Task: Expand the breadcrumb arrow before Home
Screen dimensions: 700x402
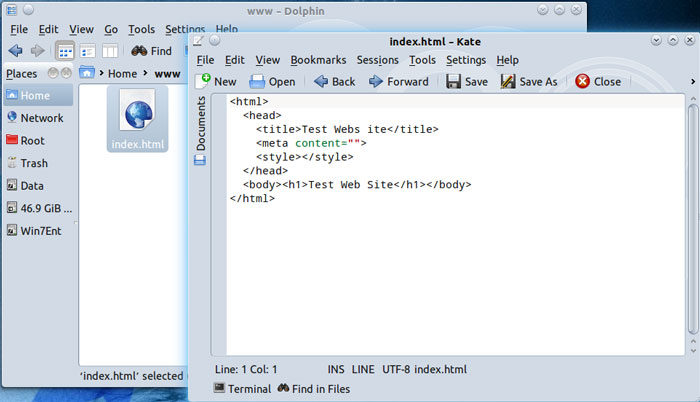Action: click(x=101, y=72)
